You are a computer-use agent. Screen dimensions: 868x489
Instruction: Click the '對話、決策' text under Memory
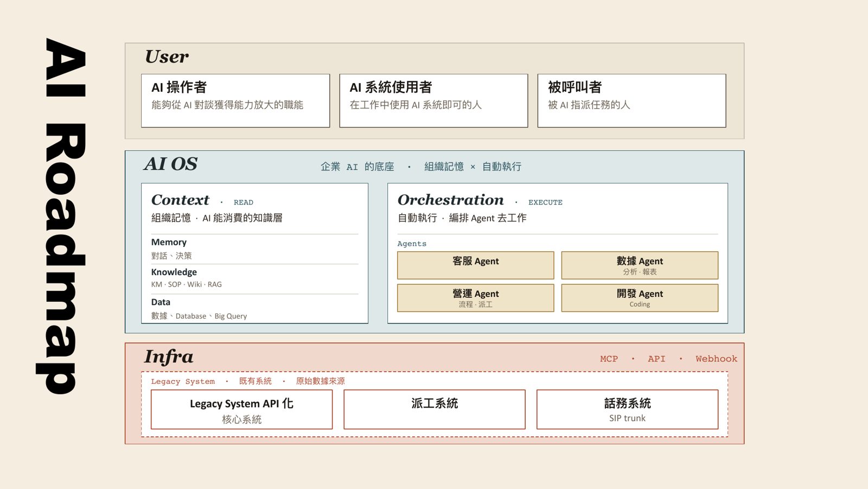171,256
